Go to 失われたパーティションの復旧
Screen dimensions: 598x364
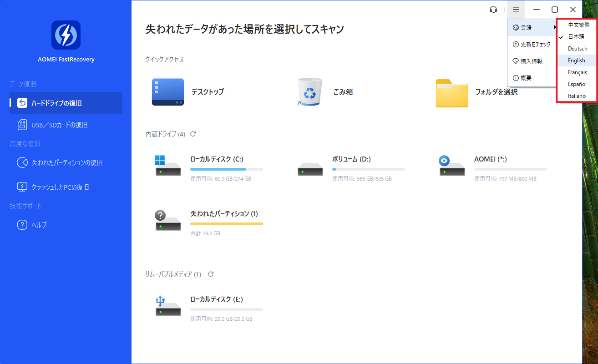point(66,162)
